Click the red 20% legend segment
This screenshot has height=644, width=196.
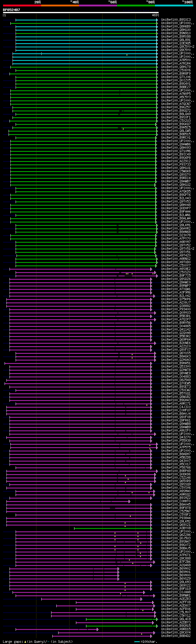click(22, 6)
